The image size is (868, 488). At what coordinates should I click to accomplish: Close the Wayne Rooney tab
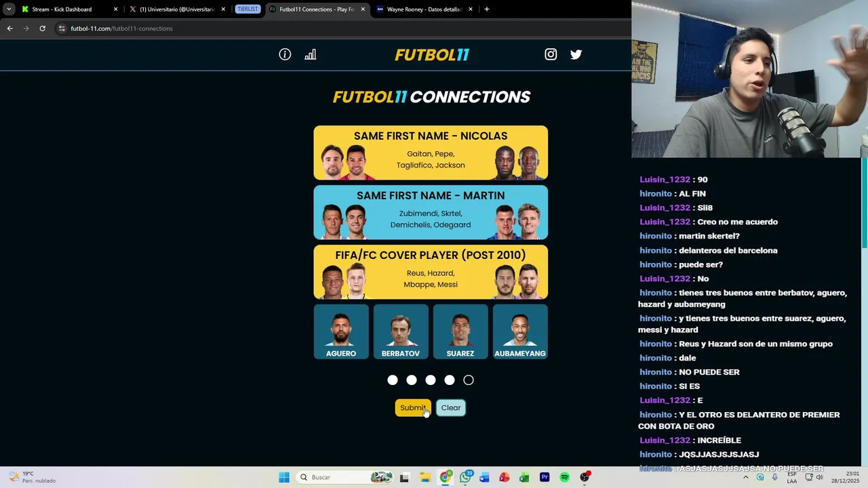(470, 9)
